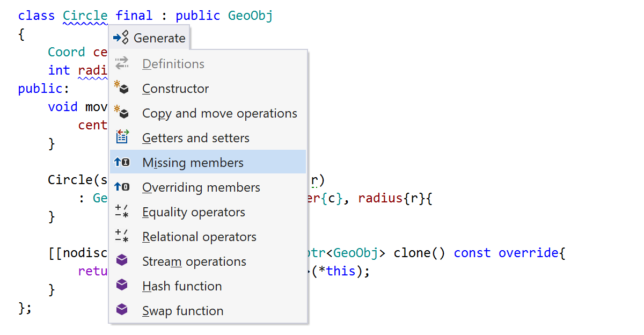Click the purple cube icon next to Stream operations
This screenshot has height=335, width=644.
[x=122, y=261]
